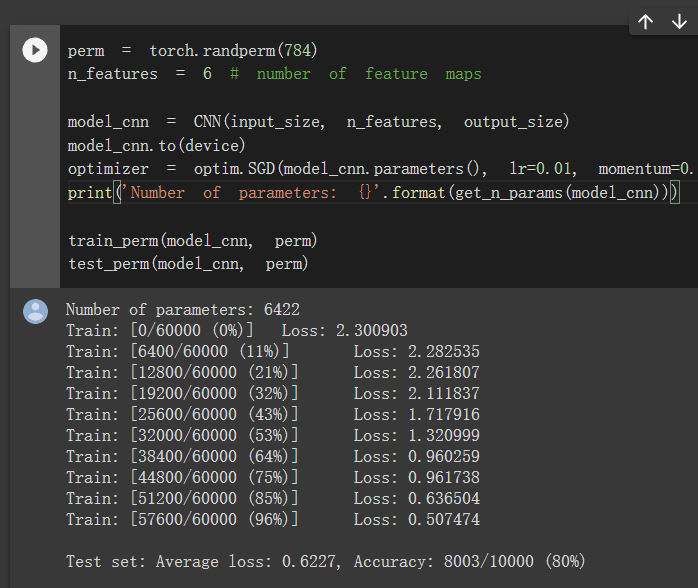The width and height of the screenshot is (698, 588).
Task: Click the line 'perm = torch.randperm(784)'
Action: click(x=192, y=50)
